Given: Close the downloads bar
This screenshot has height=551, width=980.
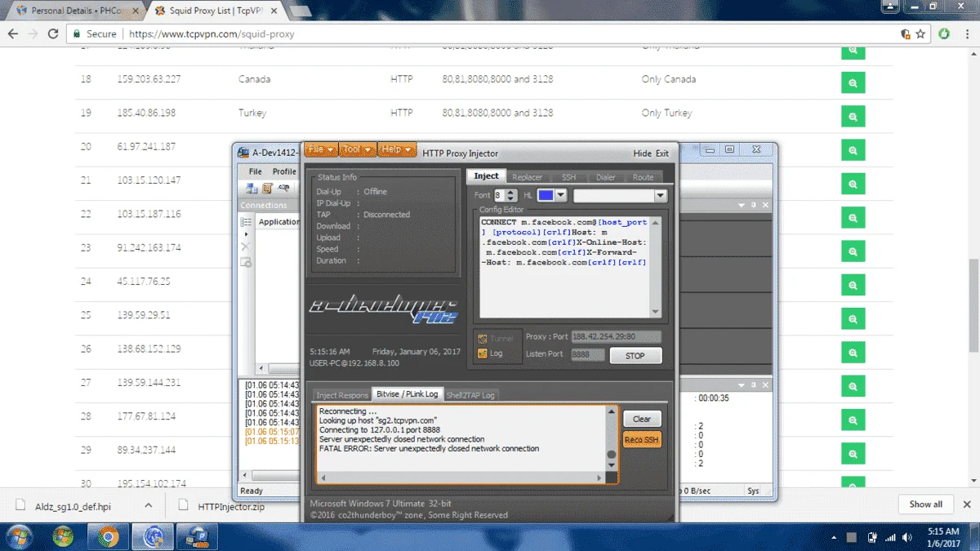Looking at the screenshot, I should click(967, 504).
